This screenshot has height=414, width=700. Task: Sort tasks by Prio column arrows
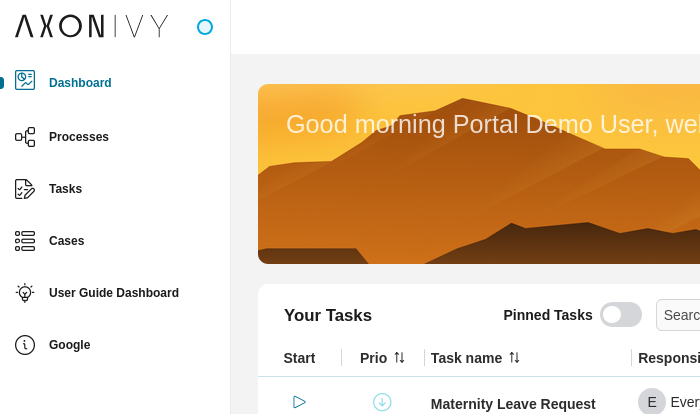(x=399, y=358)
